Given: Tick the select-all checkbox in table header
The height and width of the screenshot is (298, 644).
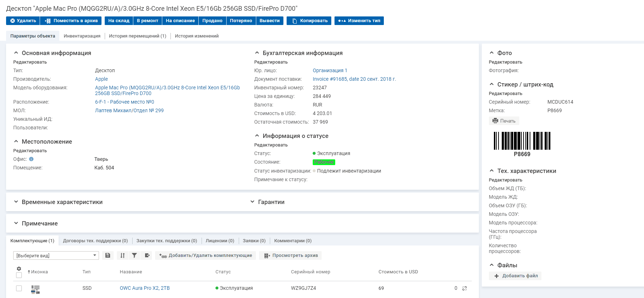Looking at the screenshot, I should tap(19, 275).
